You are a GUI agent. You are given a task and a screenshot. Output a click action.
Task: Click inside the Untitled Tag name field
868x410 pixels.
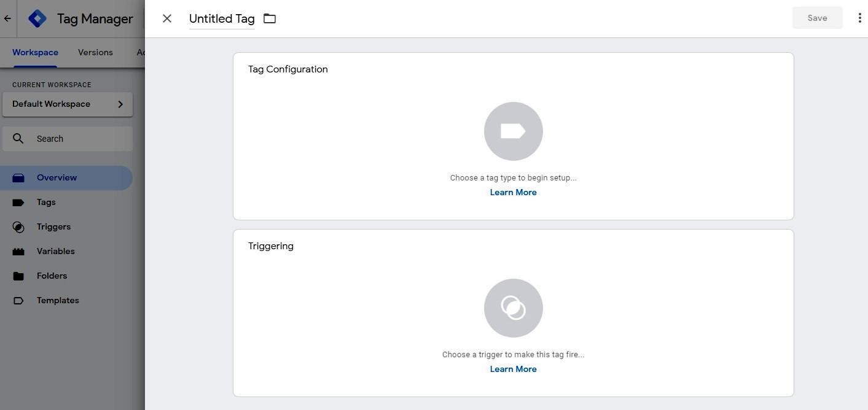pyautogui.click(x=221, y=18)
